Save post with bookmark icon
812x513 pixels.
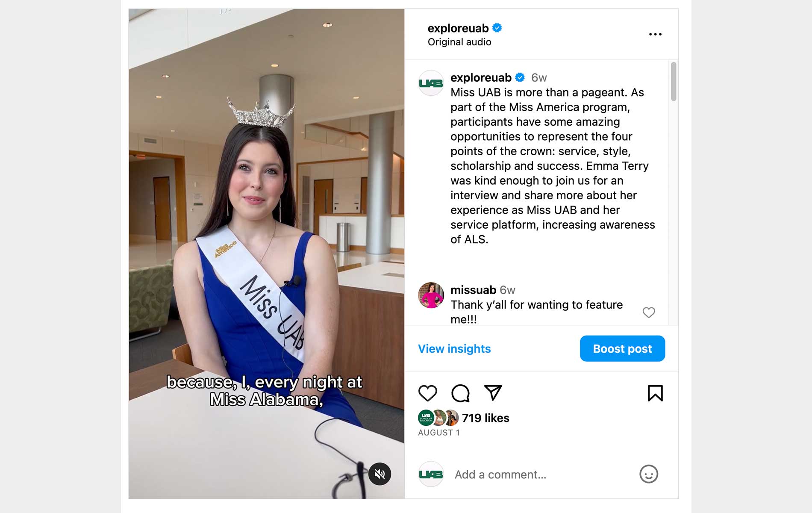pos(655,393)
